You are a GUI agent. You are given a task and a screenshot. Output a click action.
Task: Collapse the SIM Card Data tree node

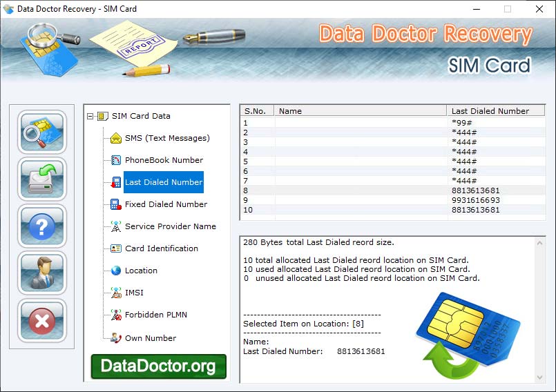pyautogui.click(x=90, y=116)
